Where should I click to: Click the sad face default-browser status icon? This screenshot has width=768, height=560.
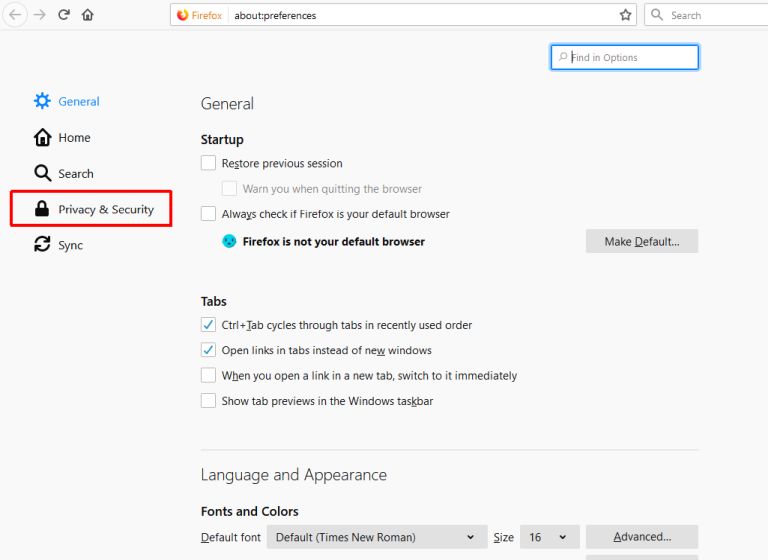pos(229,241)
